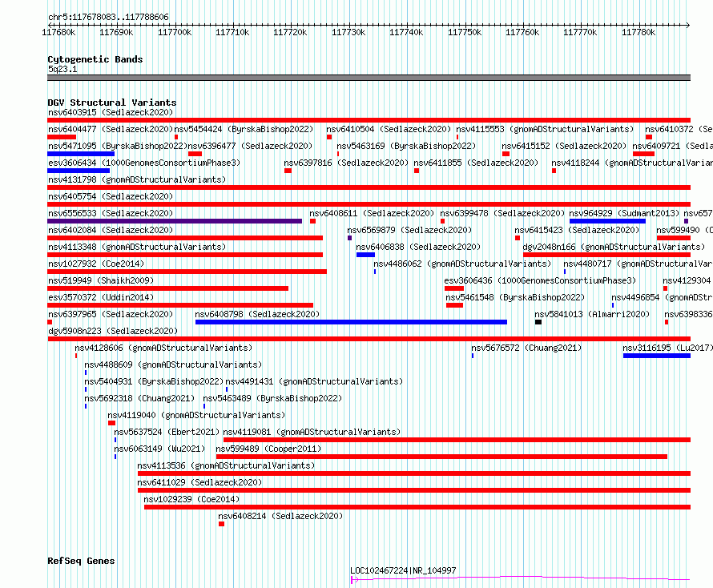Image resolution: width=713 pixels, height=588 pixels.
Task: Select the nsv6404477 (Sedlazeck2020) label
Action: 111,129
